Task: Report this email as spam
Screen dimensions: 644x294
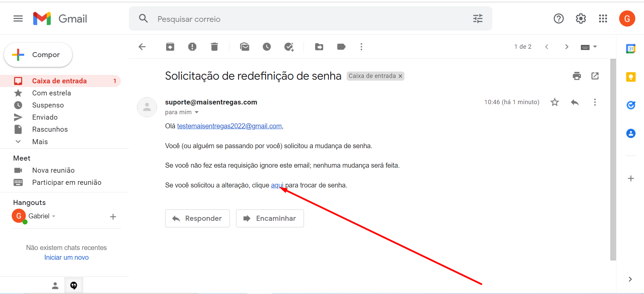Action: tap(192, 47)
